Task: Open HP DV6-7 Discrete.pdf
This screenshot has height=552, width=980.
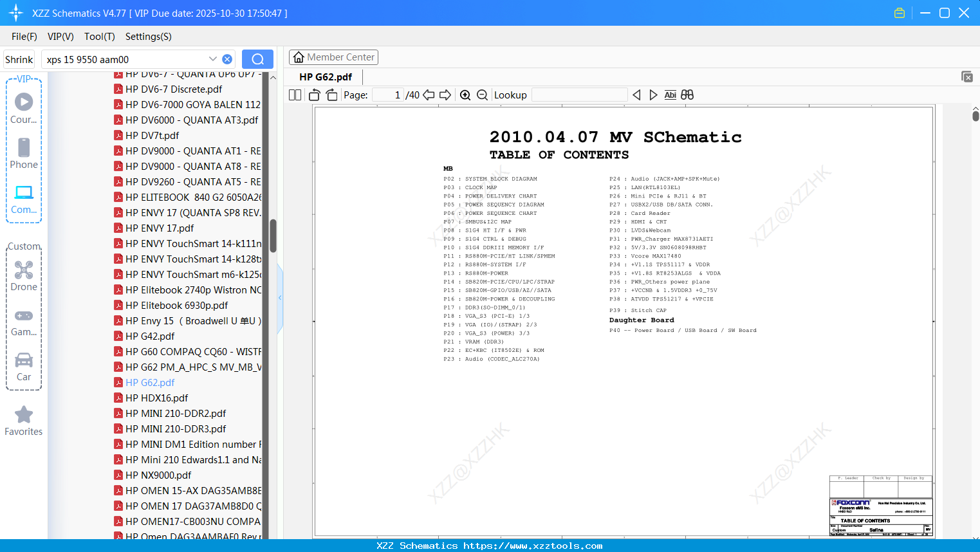Action: [x=174, y=89]
